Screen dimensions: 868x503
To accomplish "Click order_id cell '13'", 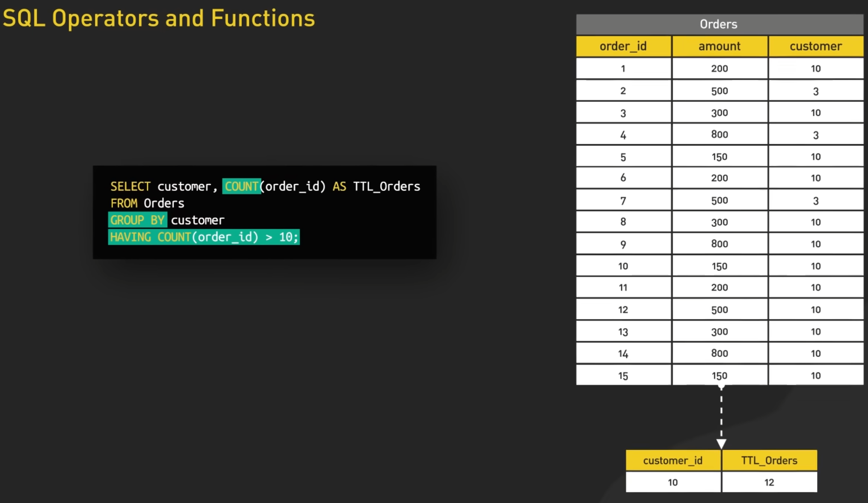I will 623,331.
